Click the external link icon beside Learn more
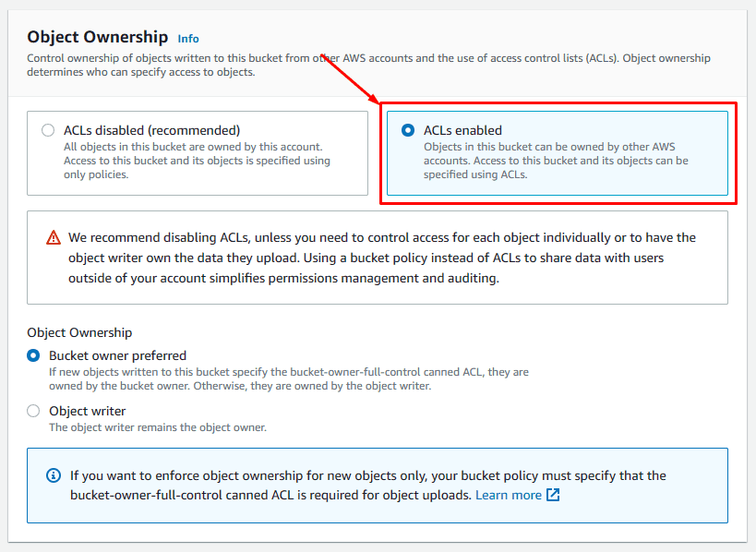The width and height of the screenshot is (756, 552). pos(554,495)
